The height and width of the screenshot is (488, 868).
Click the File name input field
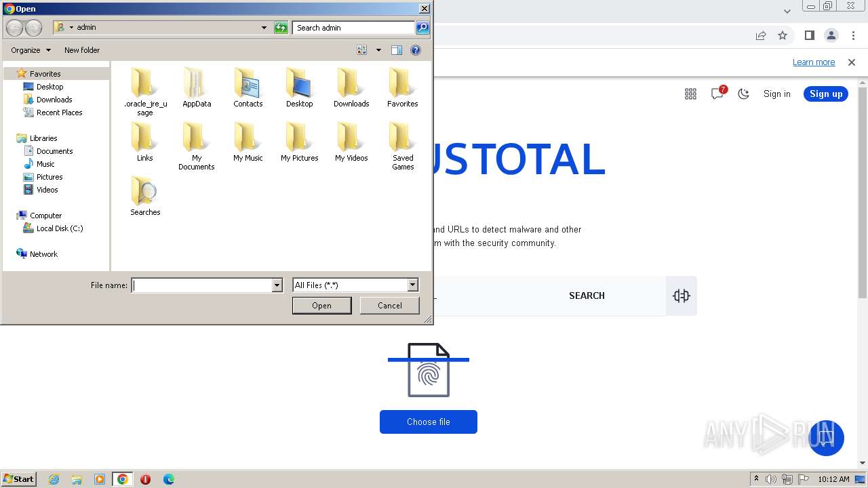coord(202,285)
